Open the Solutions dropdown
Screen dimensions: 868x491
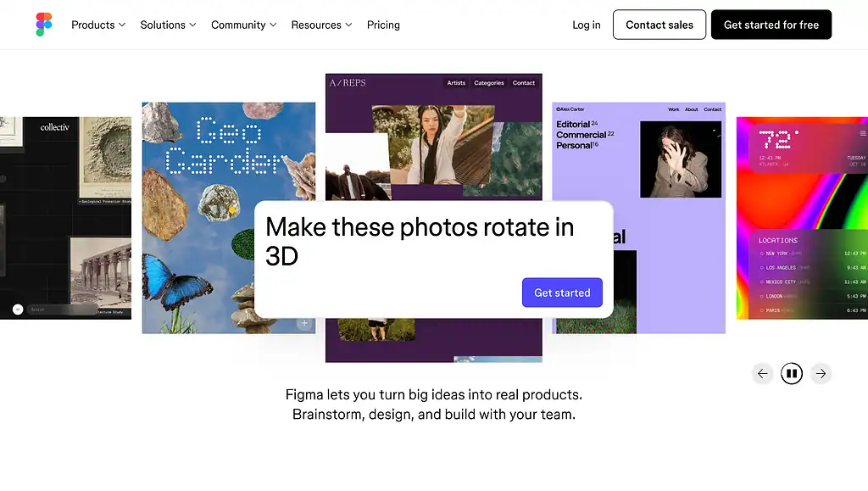(x=168, y=25)
